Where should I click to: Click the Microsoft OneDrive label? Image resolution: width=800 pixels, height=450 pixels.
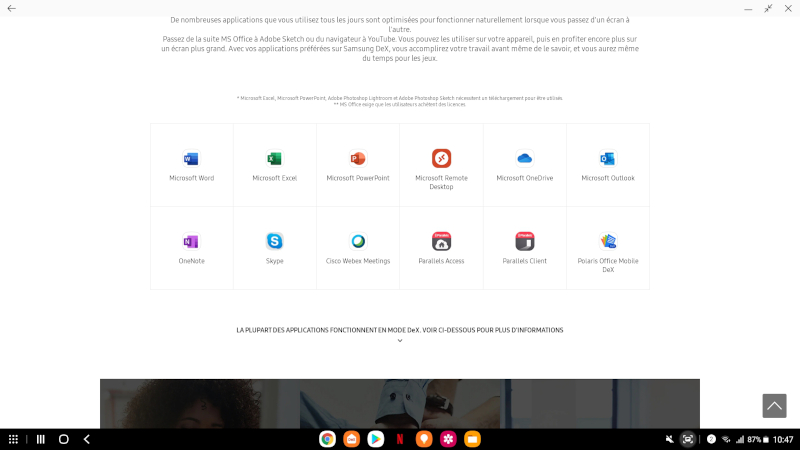tap(524, 178)
